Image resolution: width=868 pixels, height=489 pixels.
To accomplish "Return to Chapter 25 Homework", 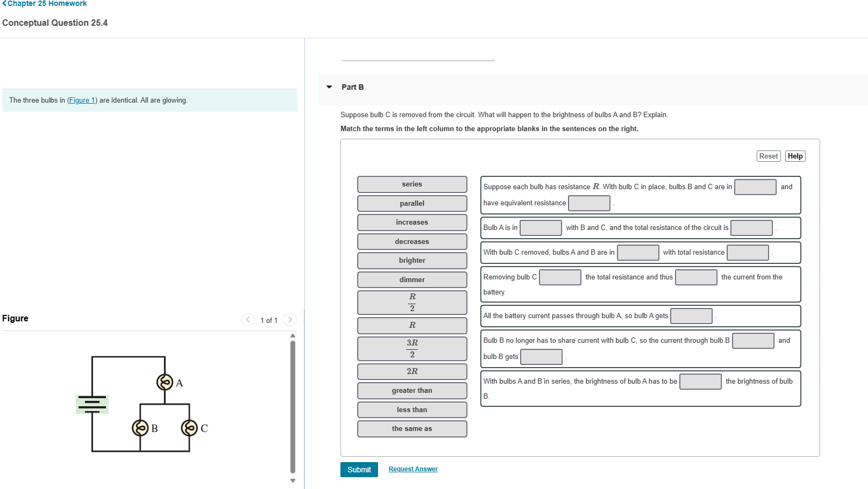I will [45, 4].
